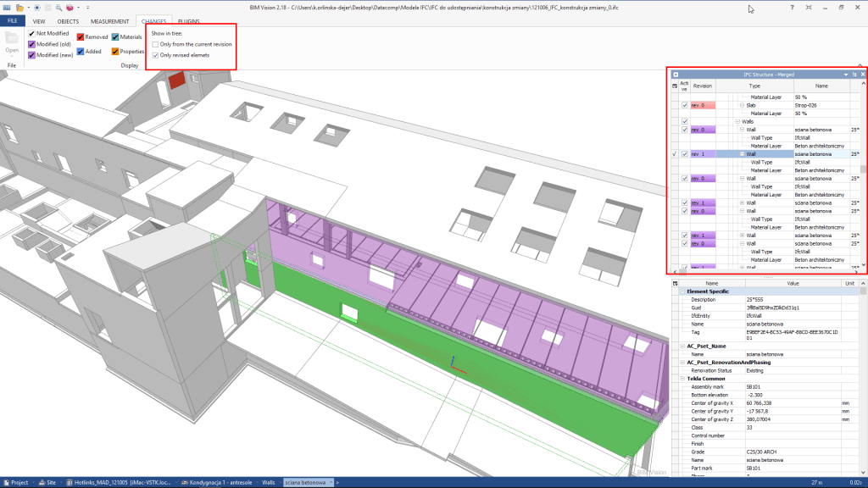The height and width of the screenshot is (488, 868).
Task: Switch to the MEASUREMENT ribbon tab
Action: (109, 20)
